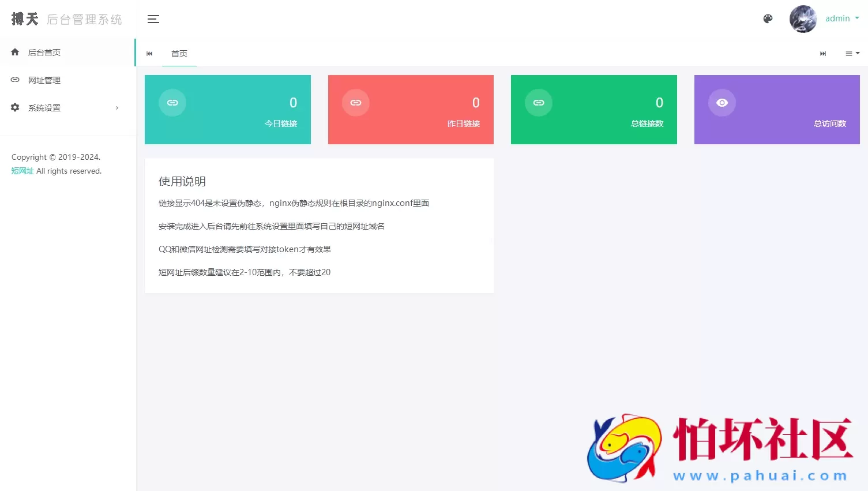This screenshot has width=868, height=491.
Task: Click the admin profile avatar picture
Action: 803,18
